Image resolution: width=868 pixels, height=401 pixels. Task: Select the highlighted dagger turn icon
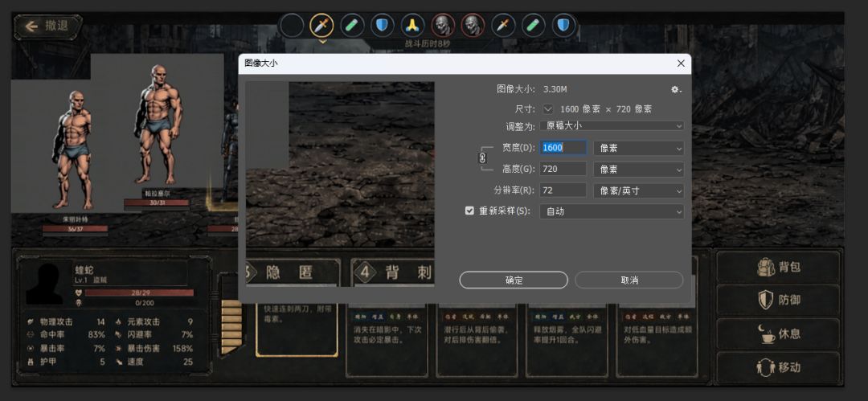[x=321, y=26]
